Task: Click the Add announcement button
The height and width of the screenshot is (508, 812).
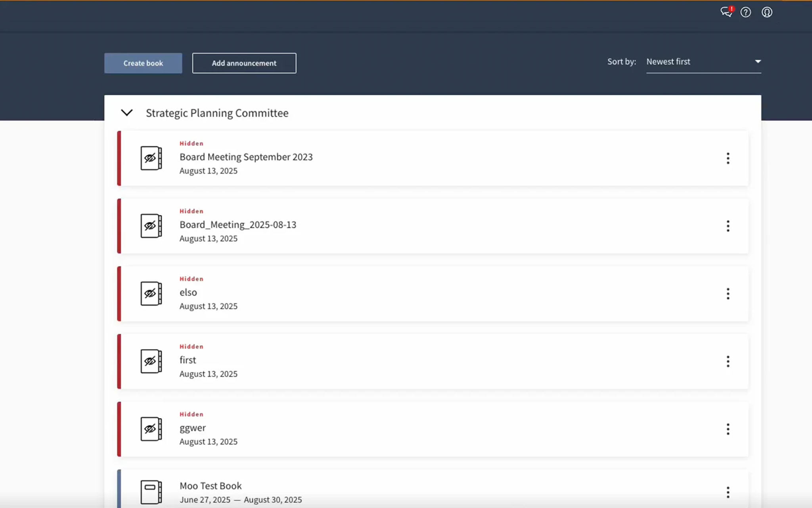Action: [x=244, y=63]
